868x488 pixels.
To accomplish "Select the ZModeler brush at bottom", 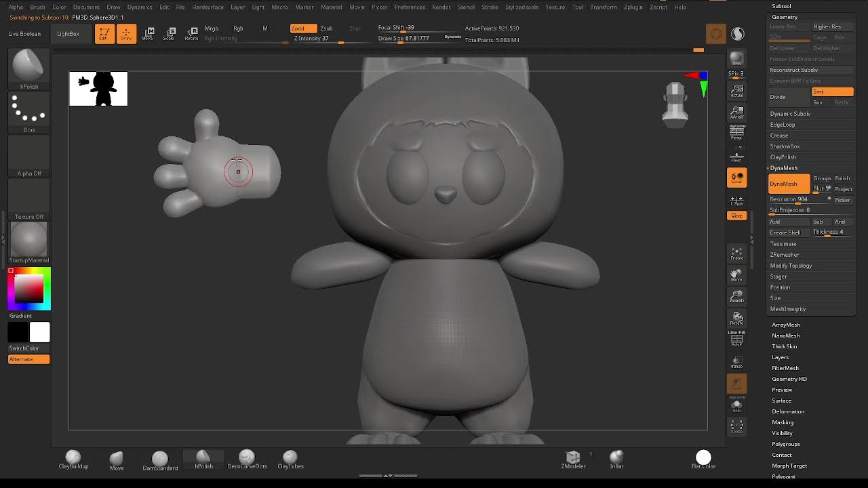I will [573, 460].
